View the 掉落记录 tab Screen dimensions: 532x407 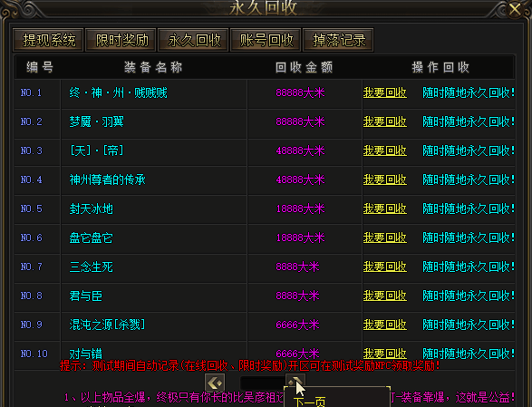click(x=339, y=40)
